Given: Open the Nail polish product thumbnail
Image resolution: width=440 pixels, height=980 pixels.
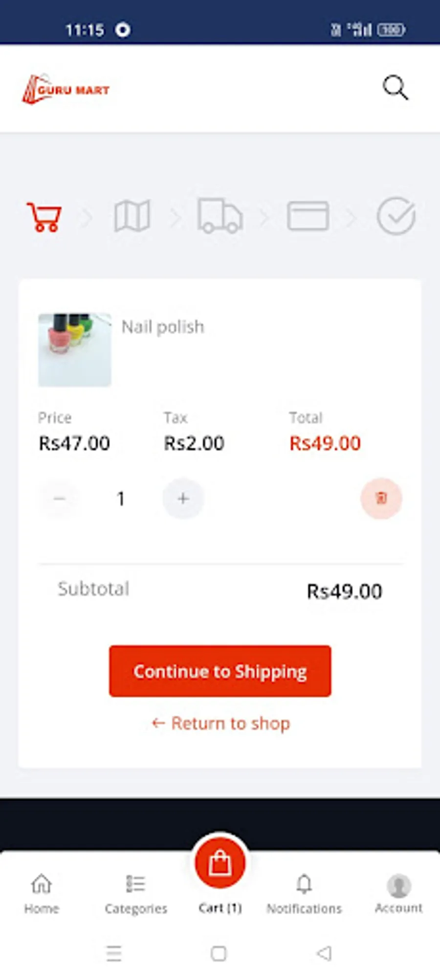Looking at the screenshot, I should pos(75,350).
